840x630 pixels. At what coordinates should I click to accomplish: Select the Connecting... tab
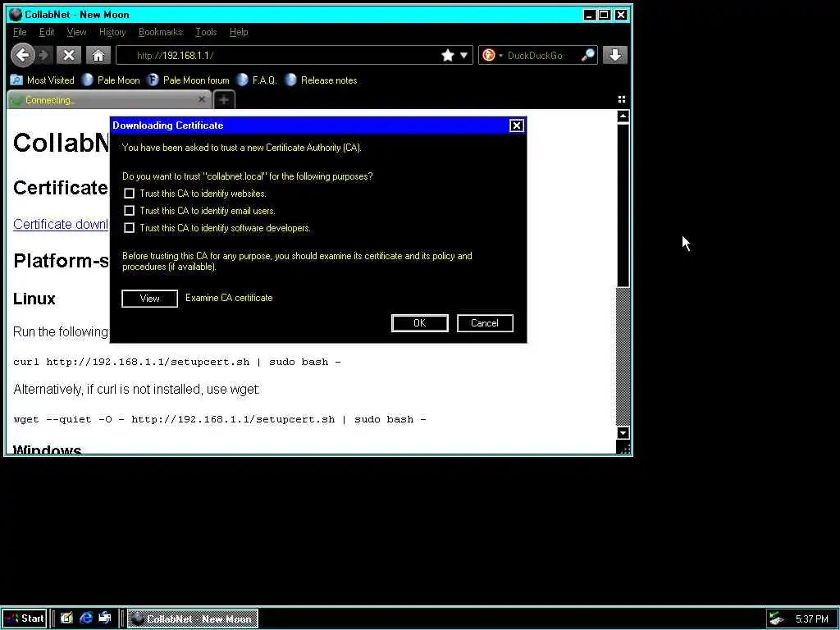107,100
